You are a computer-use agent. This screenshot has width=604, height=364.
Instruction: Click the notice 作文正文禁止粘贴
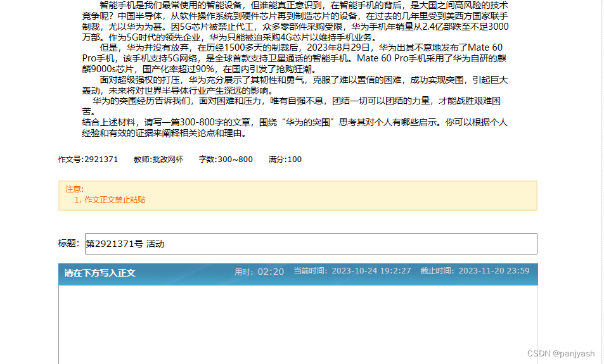click(115, 199)
